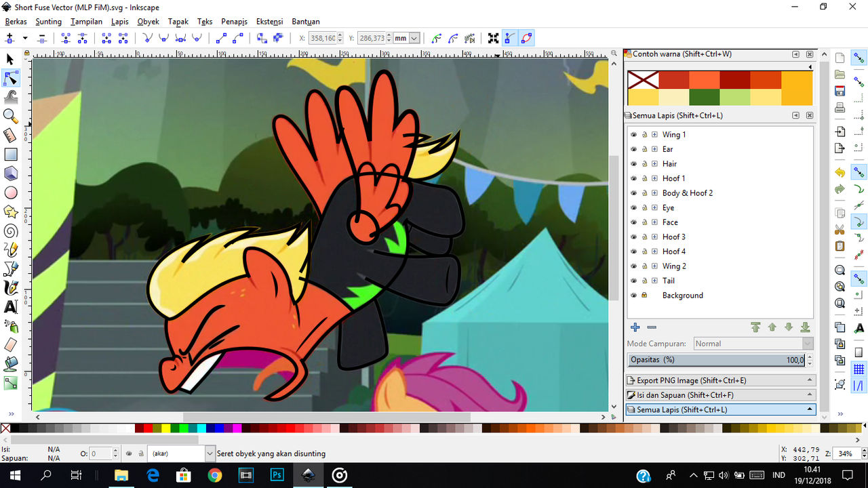The height and width of the screenshot is (488, 868).
Task: Expand the Wing 2 layer tree
Action: click(654, 266)
